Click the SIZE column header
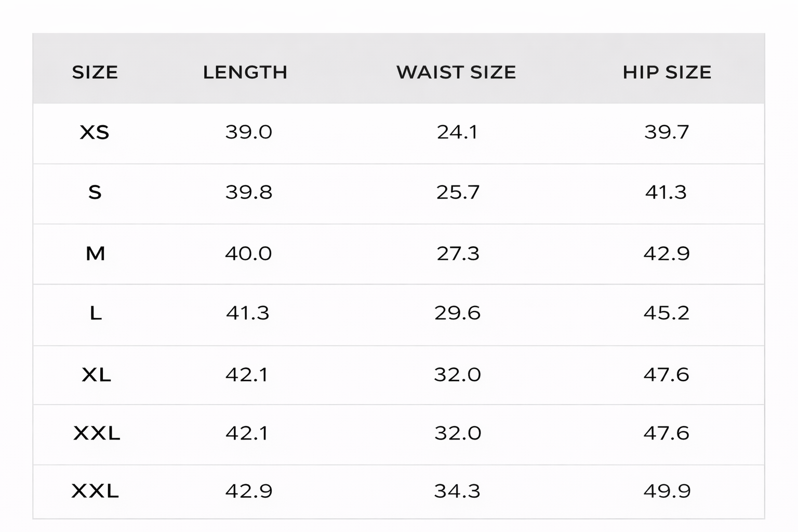 click(x=95, y=72)
